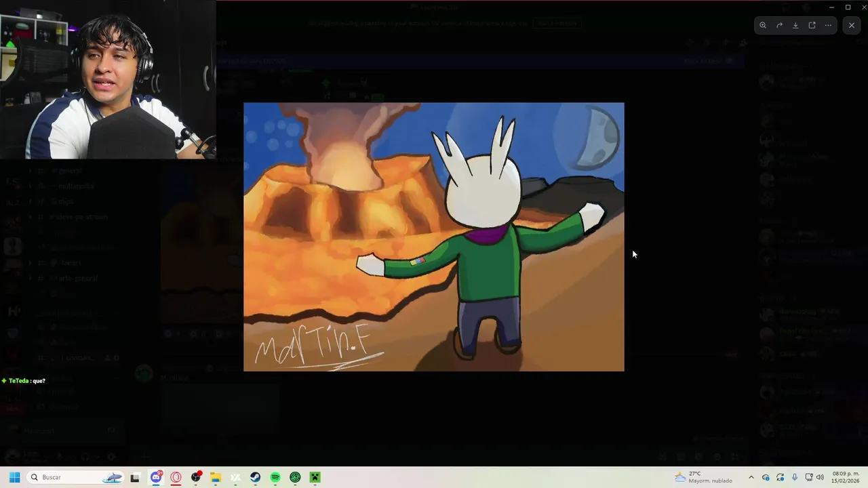This screenshot has height=488, width=868.
Task: Open the volume control in system tray
Action: tap(820, 477)
